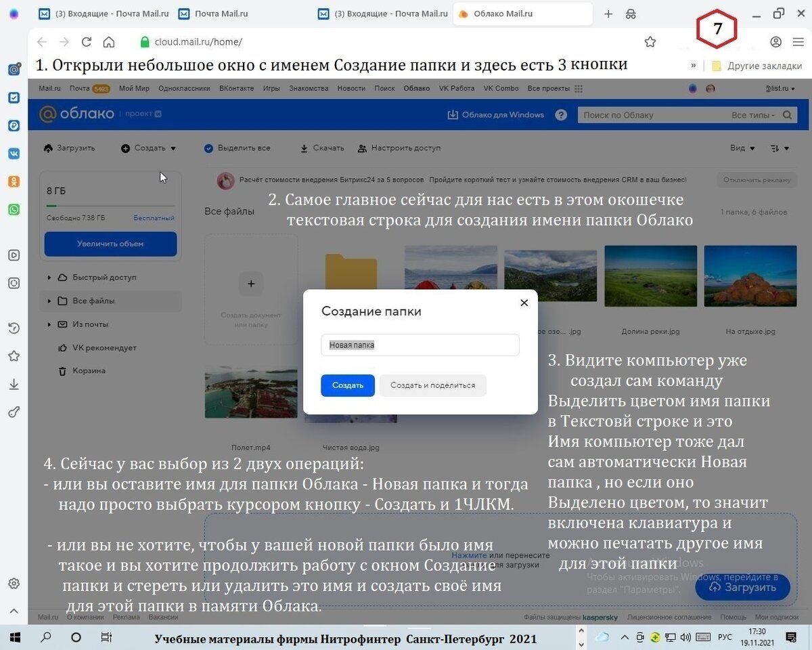Open Все проекты menu
Image resolution: width=812 pixels, height=650 pixels.
pyautogui.click(x=555, y=89)
